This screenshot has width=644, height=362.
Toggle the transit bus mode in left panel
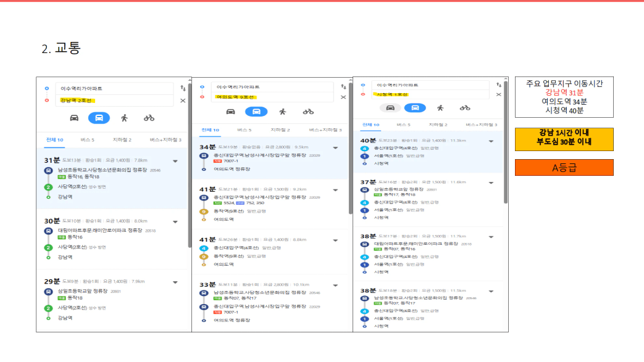[99, 118]
